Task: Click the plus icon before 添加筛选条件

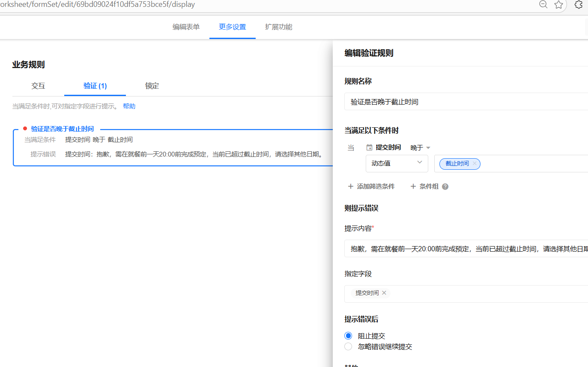Action: (351, 187)
